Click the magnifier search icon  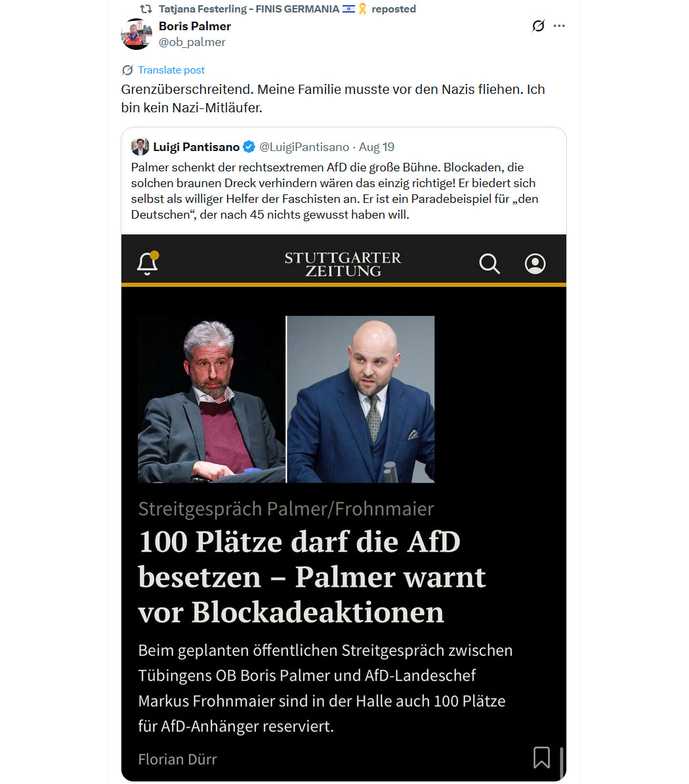point(489,263)
